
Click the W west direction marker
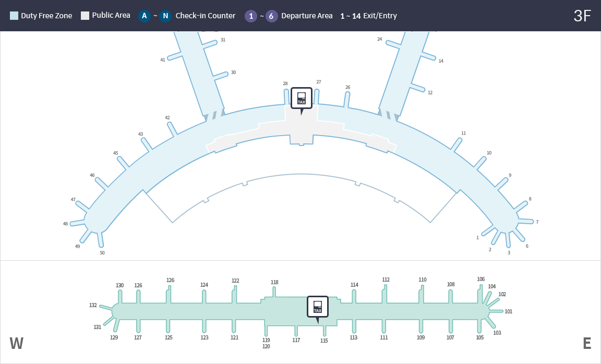tap(16, 343)
